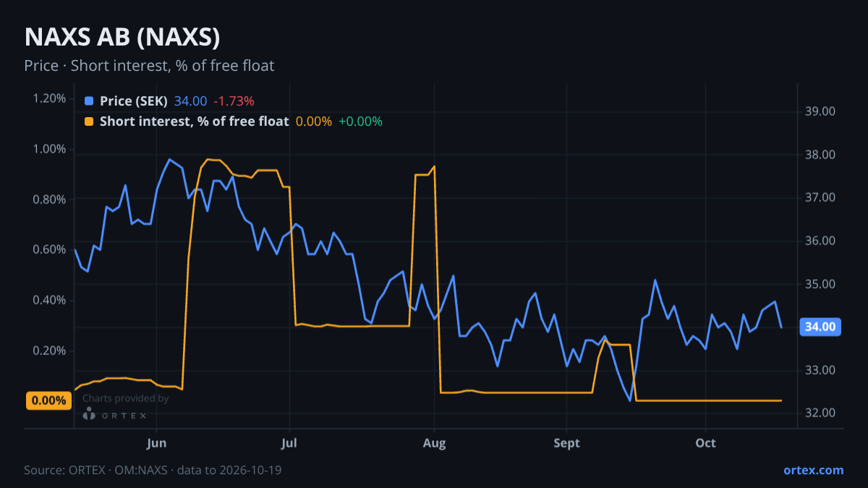Click the 'Charts provided by' caption
868x488 pixels.
coord(125,398)
